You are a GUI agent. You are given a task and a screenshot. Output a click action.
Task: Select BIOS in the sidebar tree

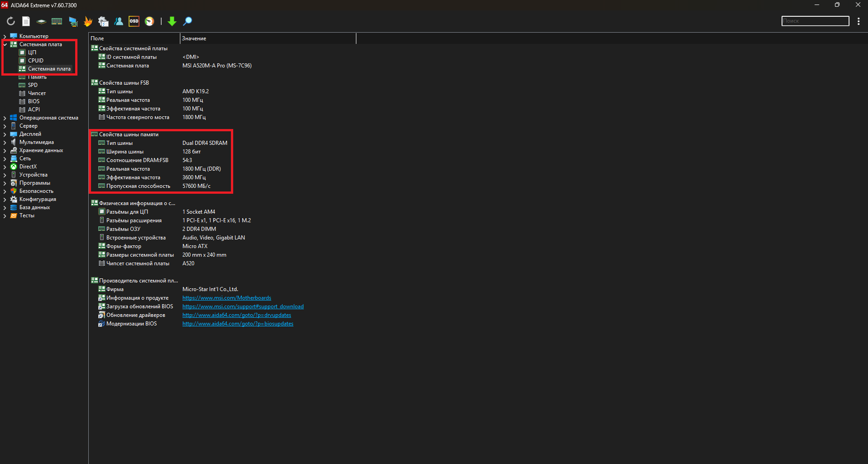[x=34, y=101]
